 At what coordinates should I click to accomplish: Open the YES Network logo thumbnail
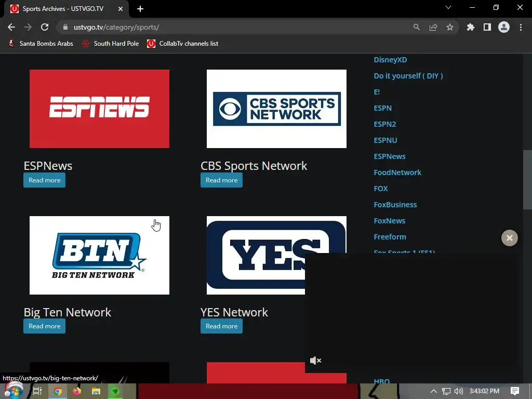coord(256,255)
